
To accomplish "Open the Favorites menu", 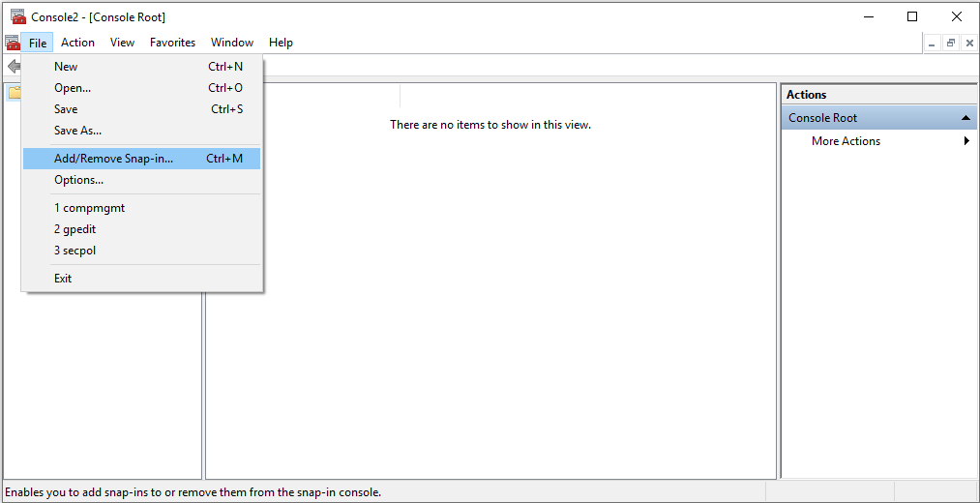I will 172,43.
